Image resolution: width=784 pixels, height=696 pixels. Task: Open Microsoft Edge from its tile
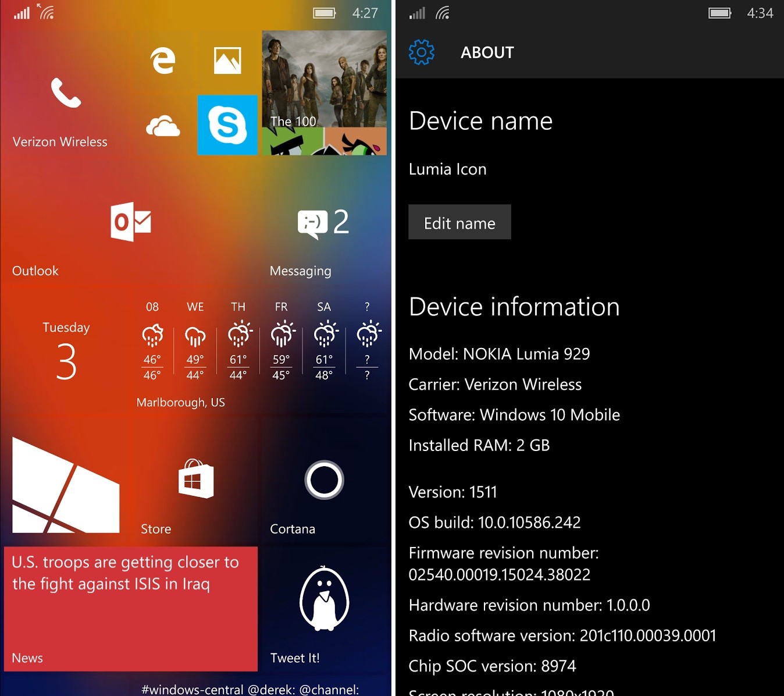coord(162,60)
